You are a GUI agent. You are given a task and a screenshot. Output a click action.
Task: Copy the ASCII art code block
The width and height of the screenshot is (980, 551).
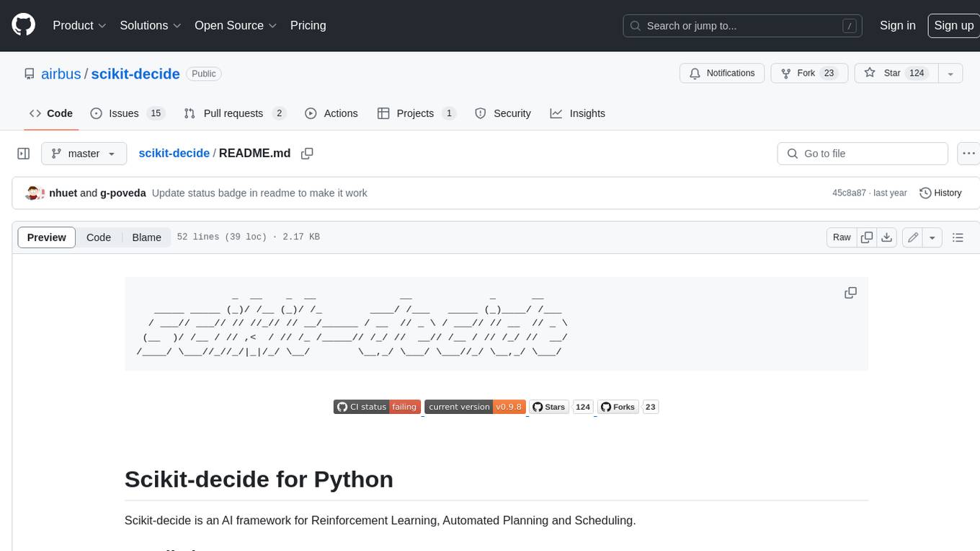click(850, 293)
